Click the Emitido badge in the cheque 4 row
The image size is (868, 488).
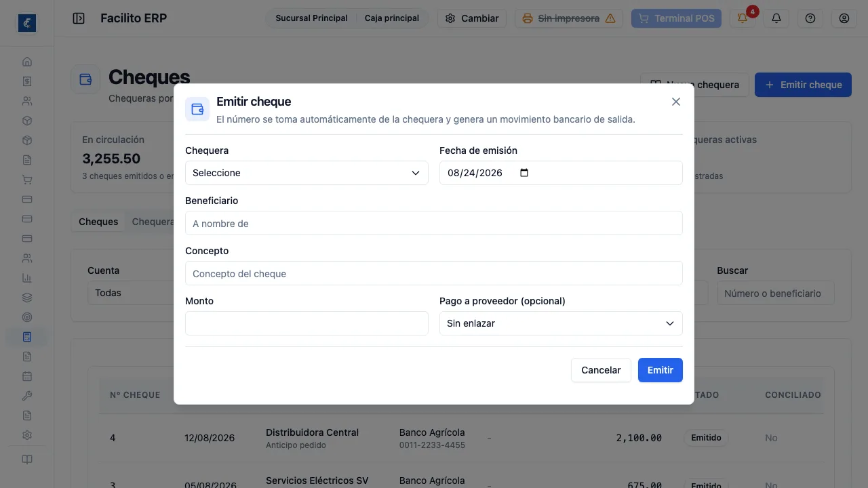coord(706,438)
